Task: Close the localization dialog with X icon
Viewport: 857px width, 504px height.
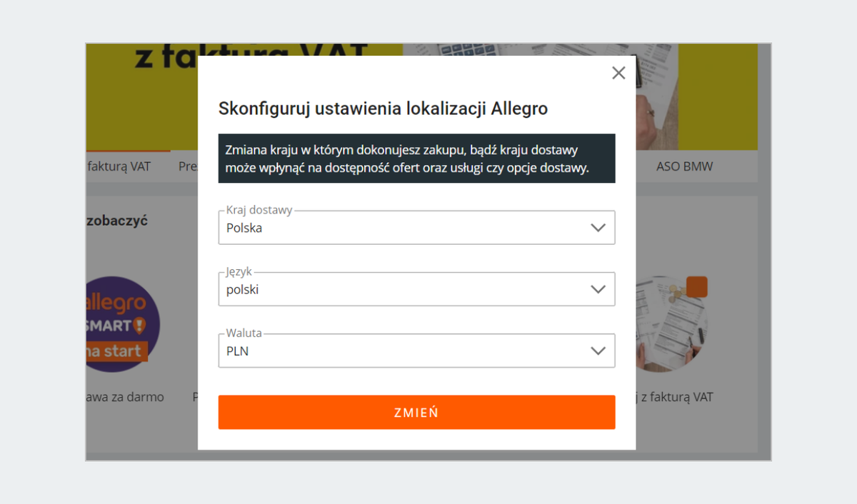Action: pyautogui.click(x=618, y=73)
